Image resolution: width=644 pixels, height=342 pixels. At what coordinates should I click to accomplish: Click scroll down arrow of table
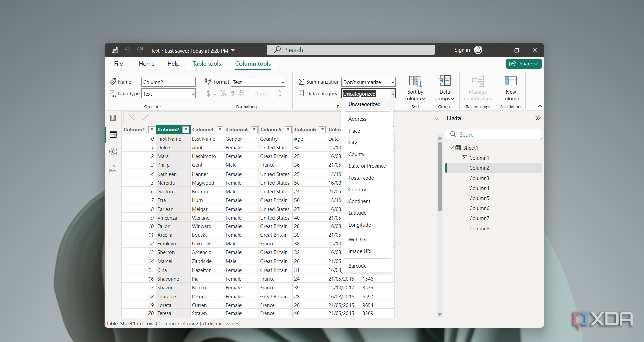click(x=440, y=314)
